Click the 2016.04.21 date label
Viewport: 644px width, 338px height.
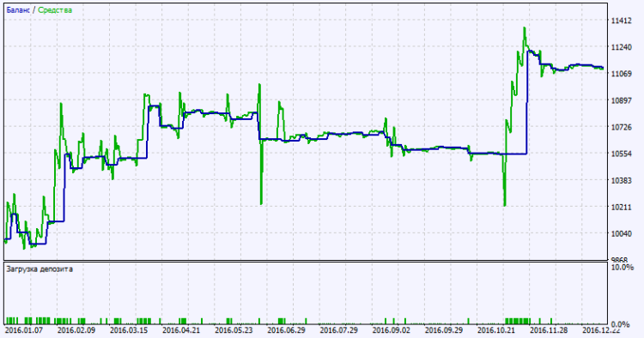coord(181,330)
